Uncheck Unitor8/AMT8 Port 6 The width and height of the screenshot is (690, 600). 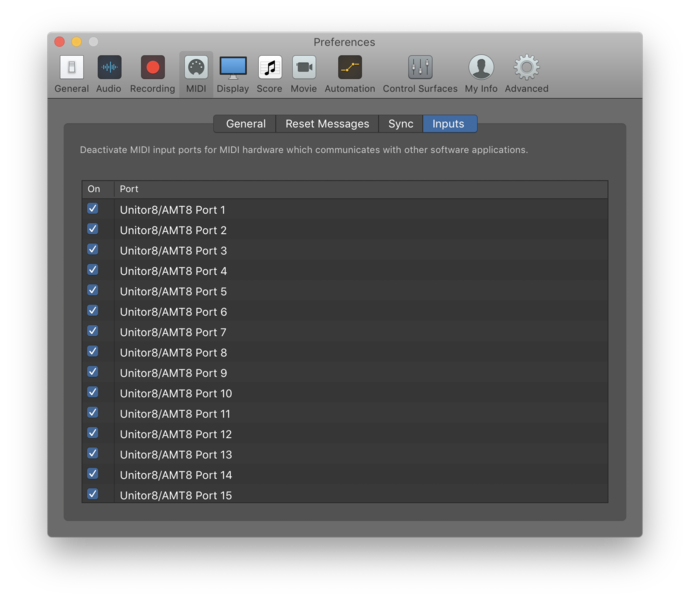pos(92,310)
